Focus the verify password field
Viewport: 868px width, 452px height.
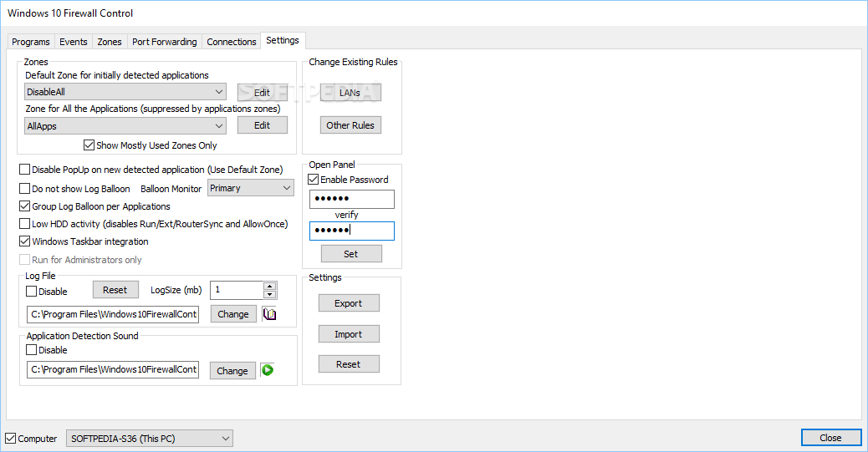click(352, 231)
